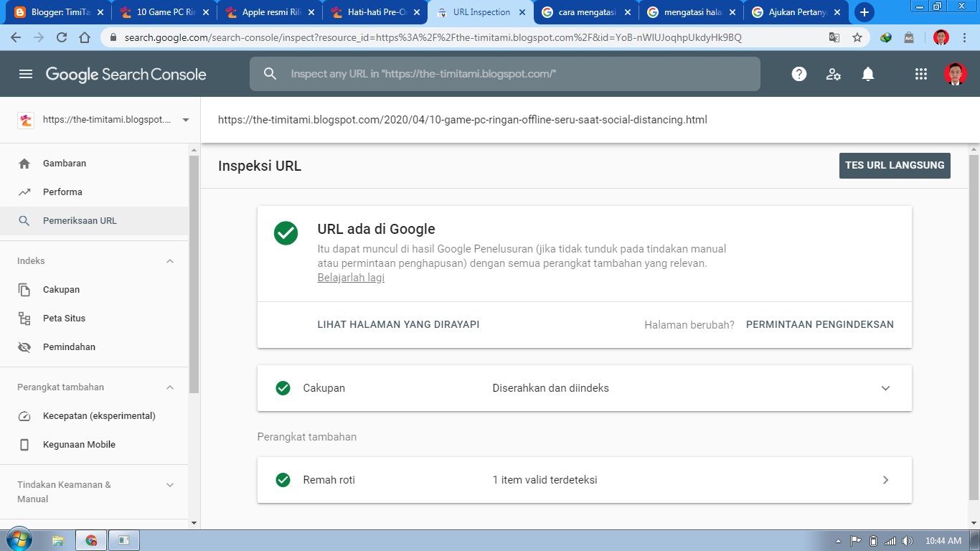The height and width of the screenshot is (551, 980).
Task: Click the 1 item valid terdeteksi text
Action: pos(545,480)
